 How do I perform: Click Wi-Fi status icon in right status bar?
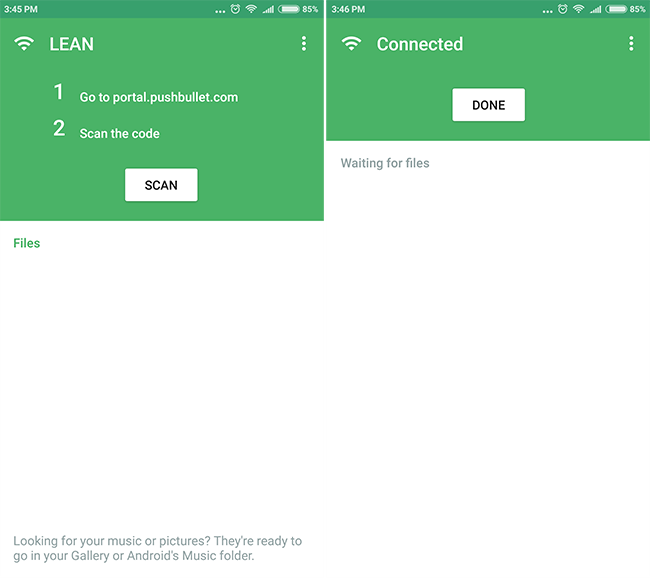click(x=578, y=9)
